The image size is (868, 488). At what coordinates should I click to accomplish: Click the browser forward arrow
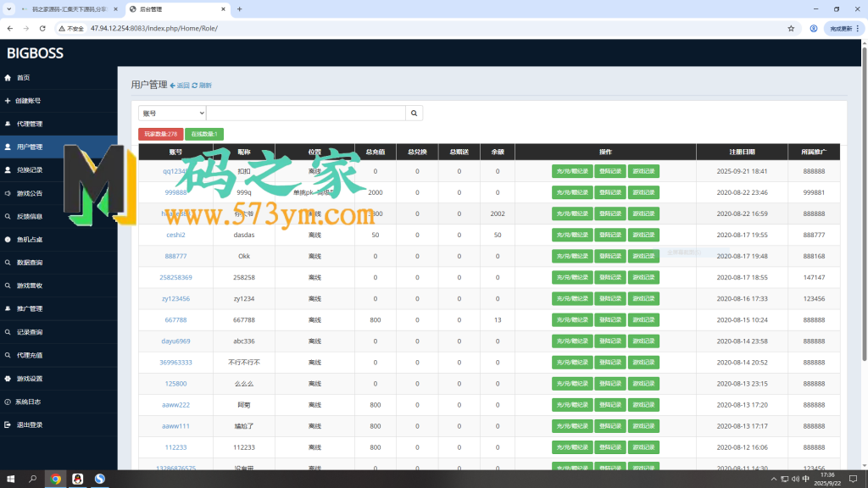(26, 28)
